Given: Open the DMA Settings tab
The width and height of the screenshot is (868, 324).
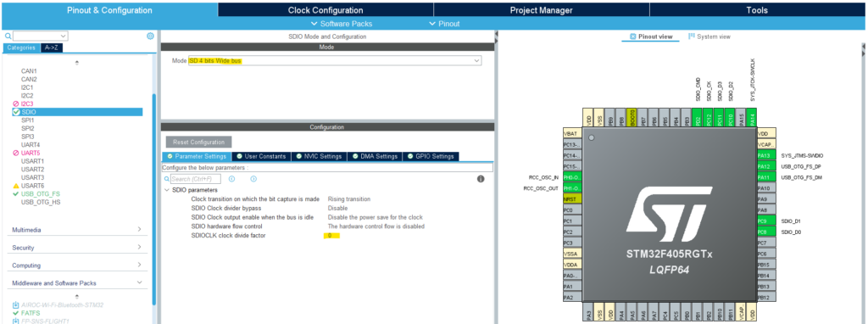Looking at the screenshot, I should tap(375, 156).
